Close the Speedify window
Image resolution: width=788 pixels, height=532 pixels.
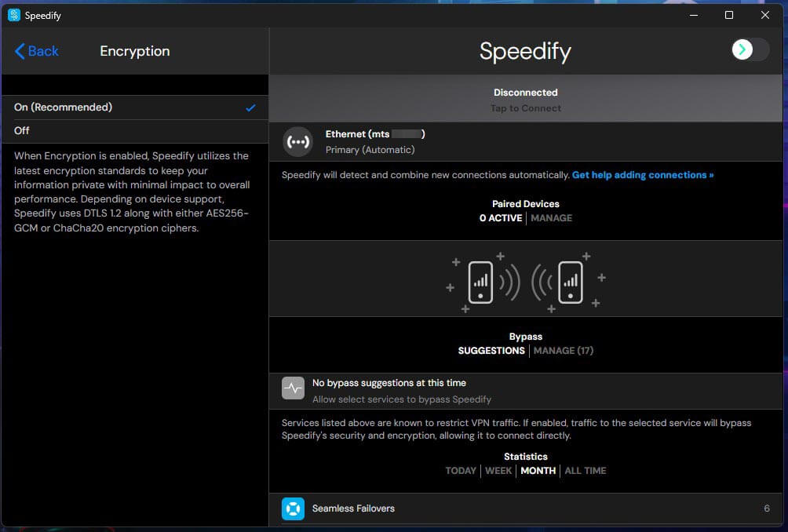pyautogui.click(x=765, y=15)
